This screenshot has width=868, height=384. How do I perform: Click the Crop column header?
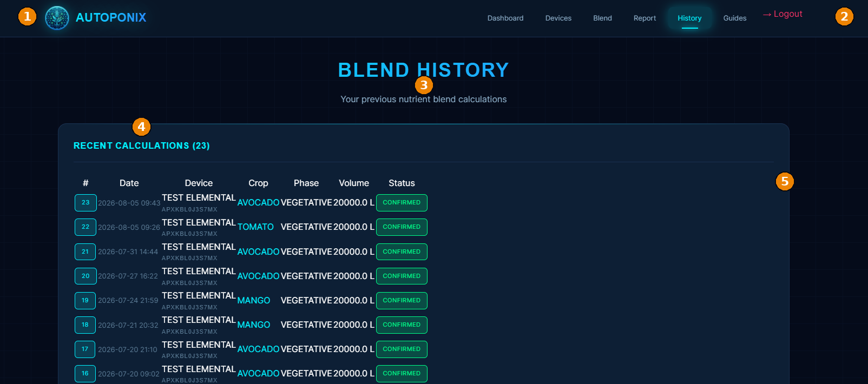pyautogui.click(x=258, y=183)
